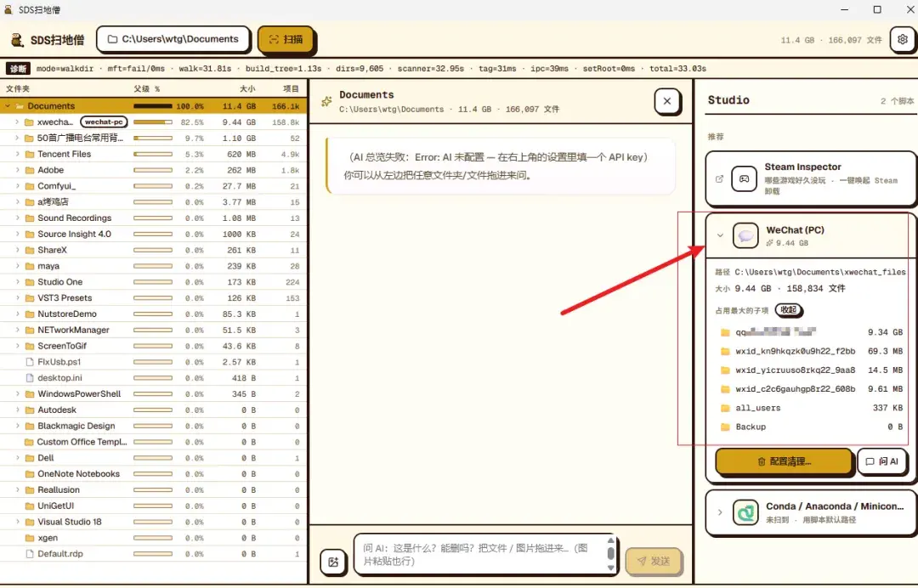
Task: Click the Steam Inspector gamepad icon
Action: pyautogui.click(x=744, y=179)
